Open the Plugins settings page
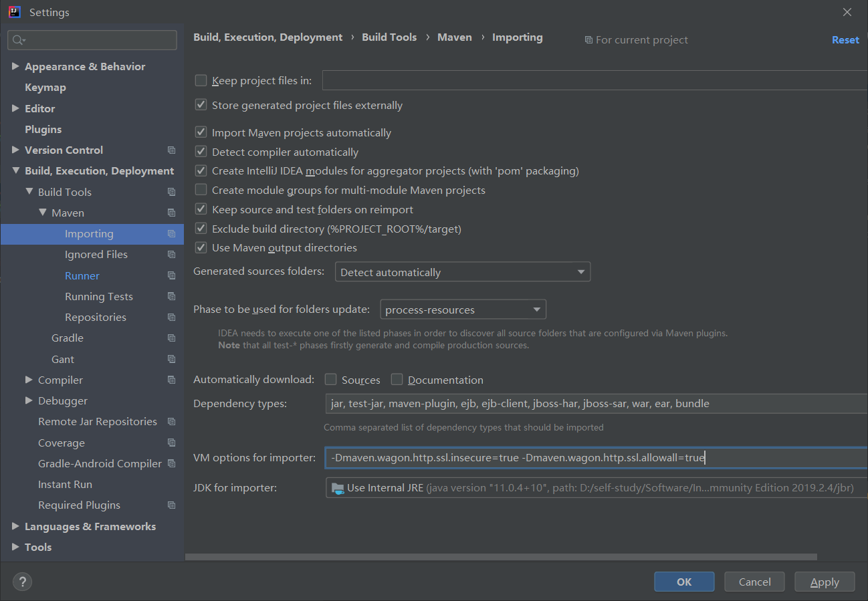The width and height of the screenshot is (868, 601). click(x=43, y=130)
